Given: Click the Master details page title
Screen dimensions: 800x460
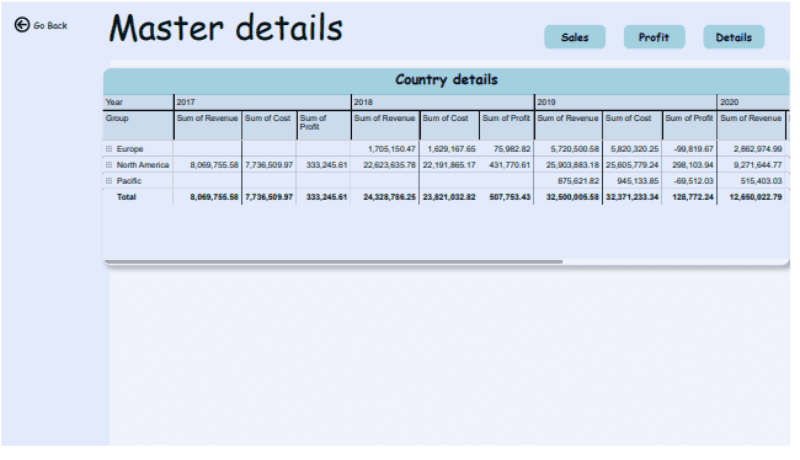Looking at the screenshot, I should pyautogui.click(x=228, y=29).
